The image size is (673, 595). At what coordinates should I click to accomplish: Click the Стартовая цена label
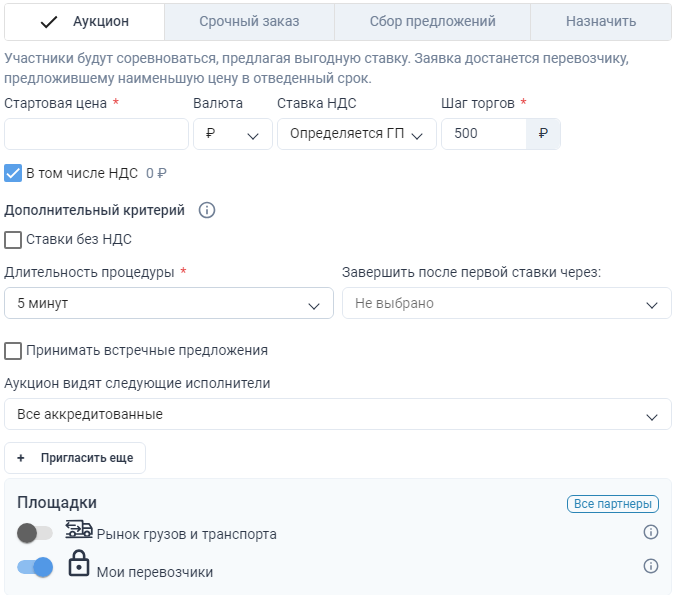[x=55, y=103]
